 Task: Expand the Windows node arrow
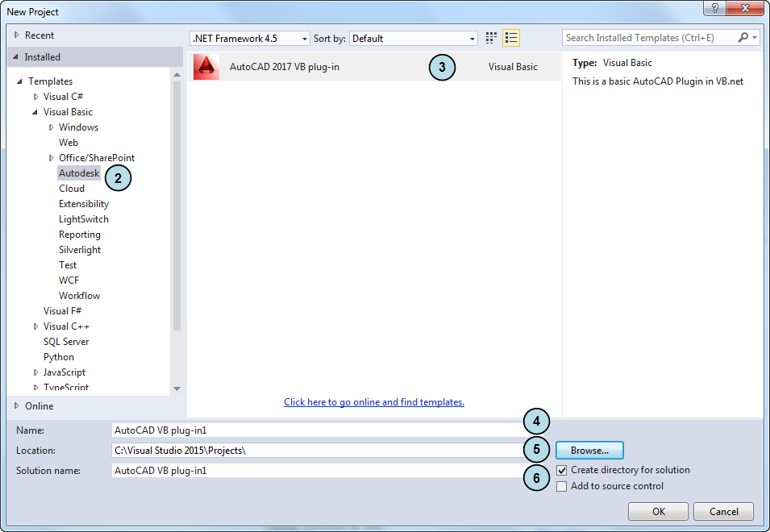point(51,127)
